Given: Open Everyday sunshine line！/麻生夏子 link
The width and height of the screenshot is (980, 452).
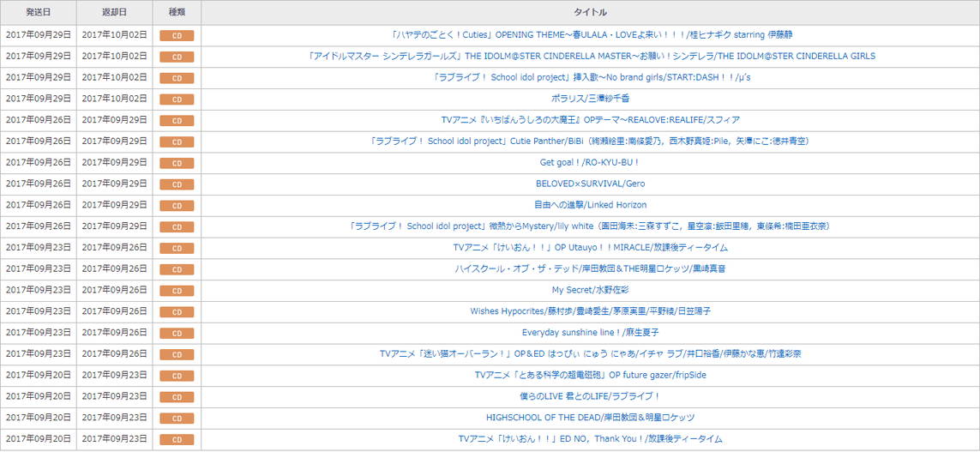Looking at the screenshot, I should (x=590, y=333).
